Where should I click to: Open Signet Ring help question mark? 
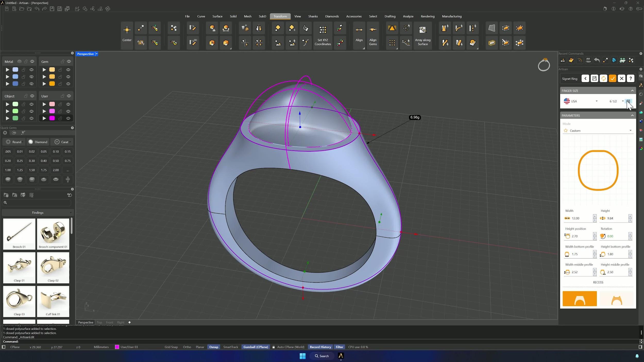(x=630, y=79)
